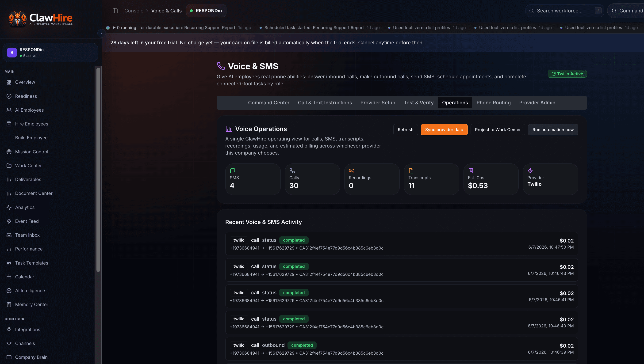The height and width of the screenshot is (364, 644).
Task: Open the Calls count card
Action: tap(312, 179)
